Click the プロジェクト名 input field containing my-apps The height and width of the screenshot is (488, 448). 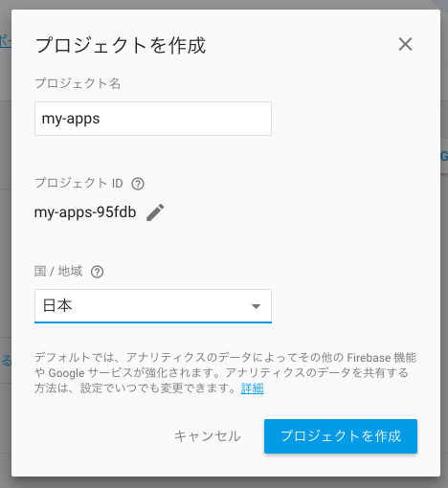pos(153,119)
